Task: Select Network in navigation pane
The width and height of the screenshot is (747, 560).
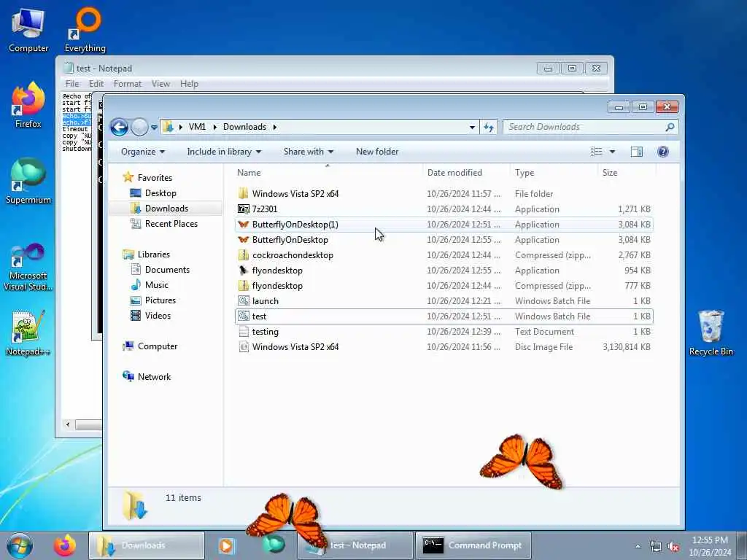Action: tap(154, 377)
